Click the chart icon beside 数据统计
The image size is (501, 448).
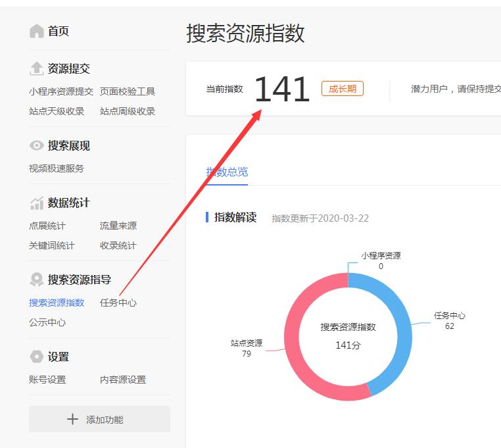coord(36,203)
